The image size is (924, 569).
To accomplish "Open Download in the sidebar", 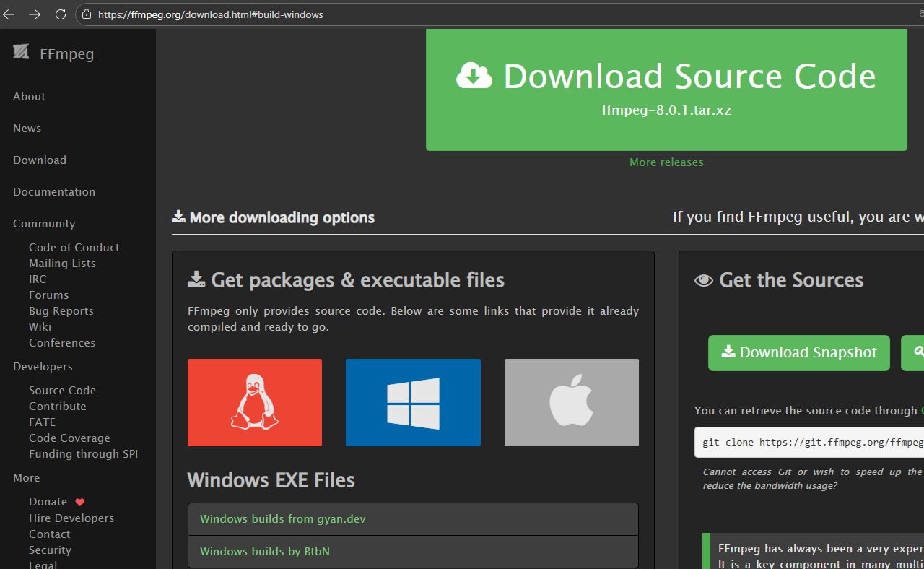I will pyautogui.click(x=40, y=160).
